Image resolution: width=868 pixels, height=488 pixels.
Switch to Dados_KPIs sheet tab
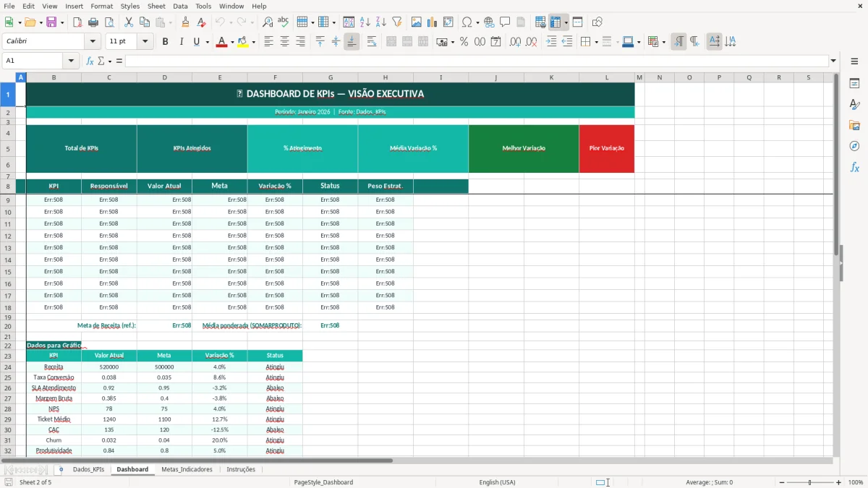pos(88,469)
